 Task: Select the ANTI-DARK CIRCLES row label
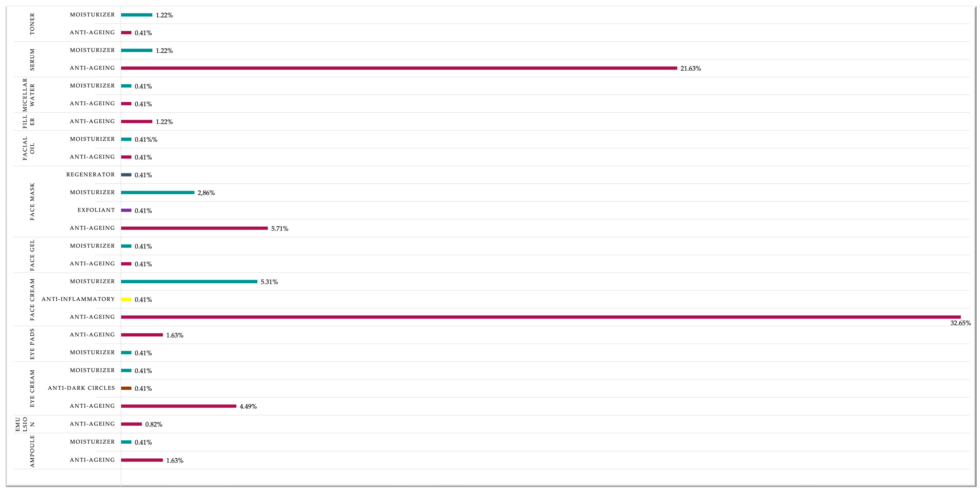pos(81,388)
